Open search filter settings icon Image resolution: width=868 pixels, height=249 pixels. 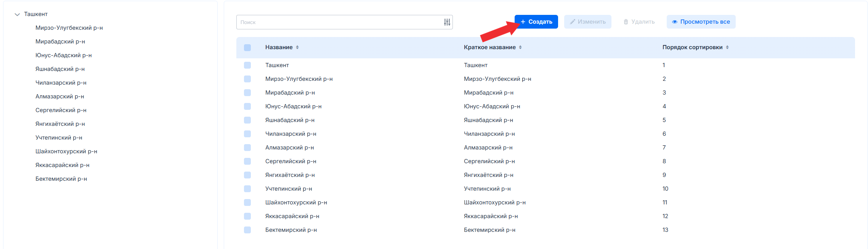pyautogui.click(x=447, y=22)
